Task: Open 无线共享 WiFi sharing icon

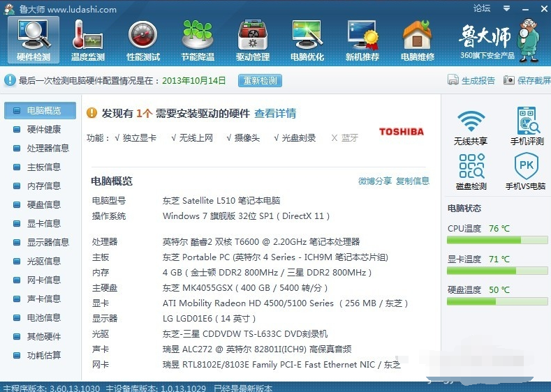Action: [x=471, y=126]
